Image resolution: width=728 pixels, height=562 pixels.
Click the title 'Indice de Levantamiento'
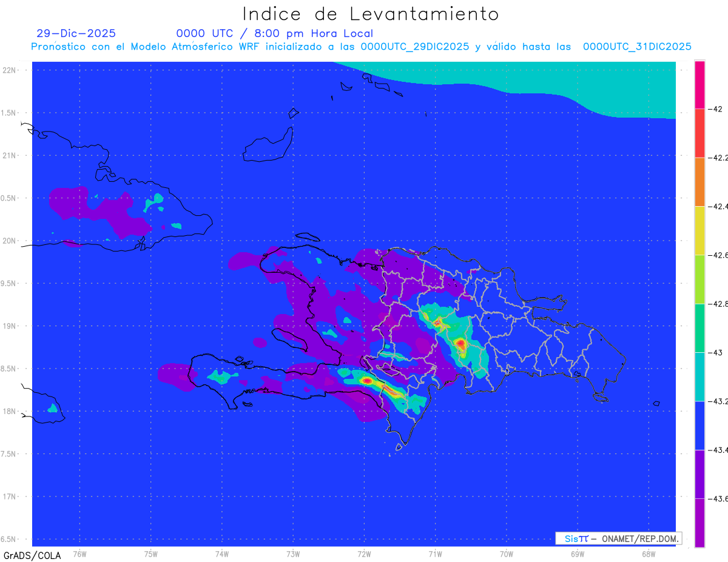point(371,13)
